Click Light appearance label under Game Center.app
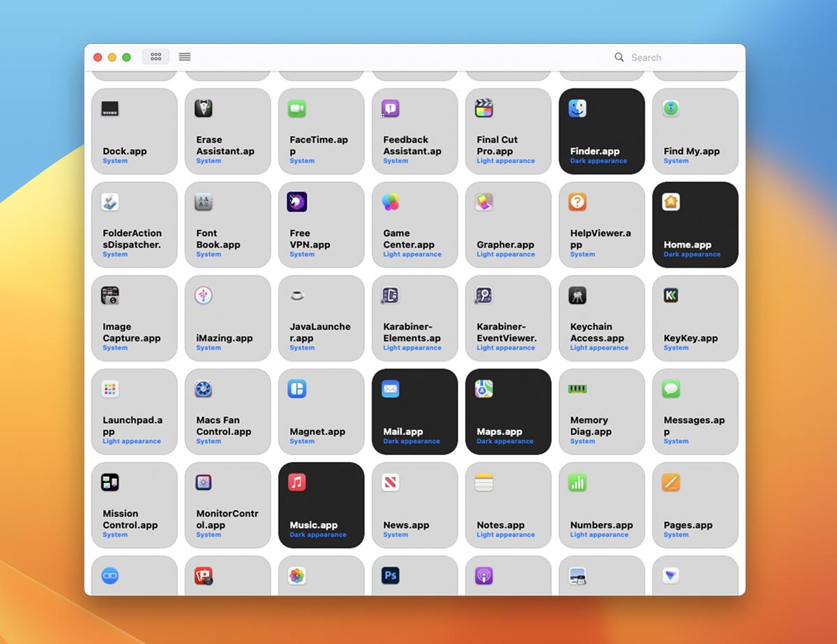 [x=412, y=254]
